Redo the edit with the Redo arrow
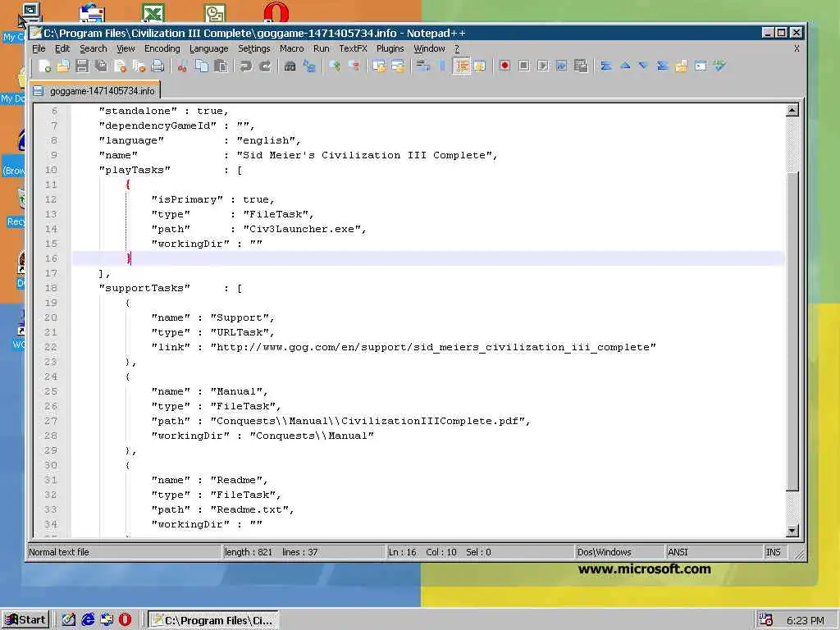840x630 pixels. tap(265, 66)
